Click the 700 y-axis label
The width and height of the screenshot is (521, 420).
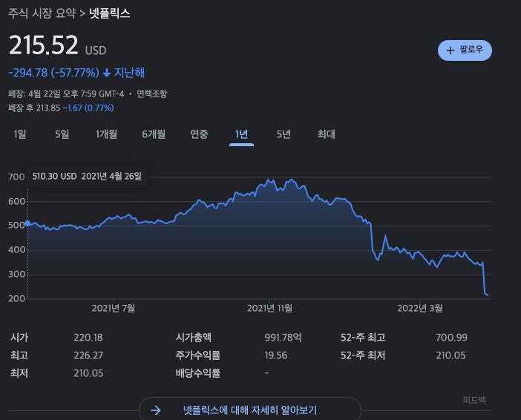coord(16,177)
